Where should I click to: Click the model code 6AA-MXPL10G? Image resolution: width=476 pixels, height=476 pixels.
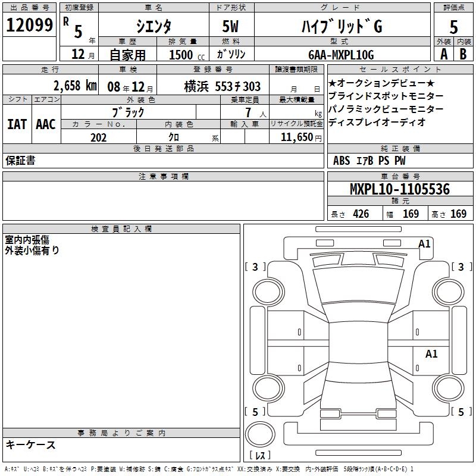pyautogui.click(x=342, y=55)
